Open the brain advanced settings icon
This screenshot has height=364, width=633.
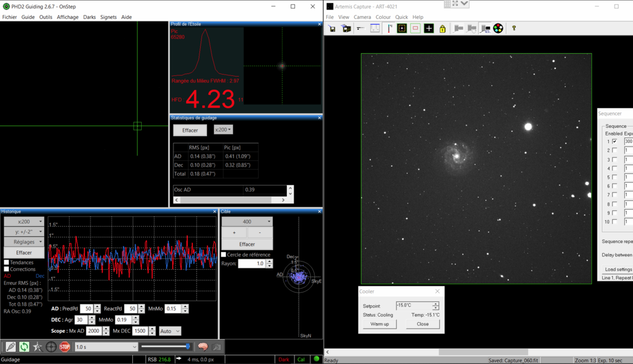203,347
